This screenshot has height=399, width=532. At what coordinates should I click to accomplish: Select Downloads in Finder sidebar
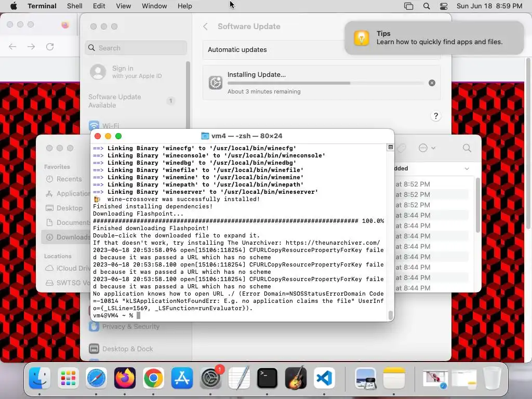(x=66, y=237)
